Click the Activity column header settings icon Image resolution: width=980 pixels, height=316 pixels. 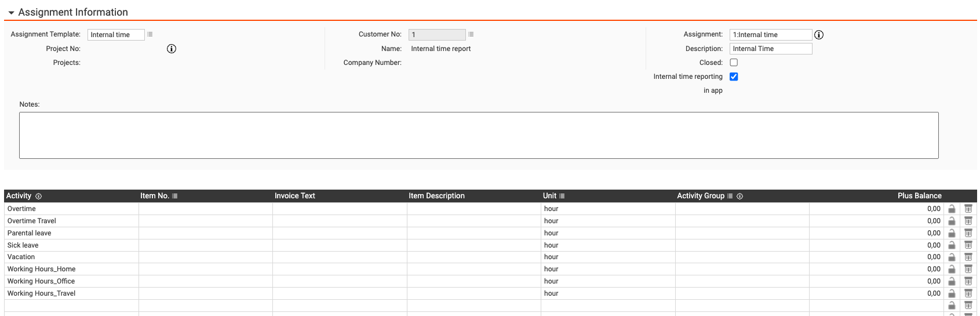(39, 197)
